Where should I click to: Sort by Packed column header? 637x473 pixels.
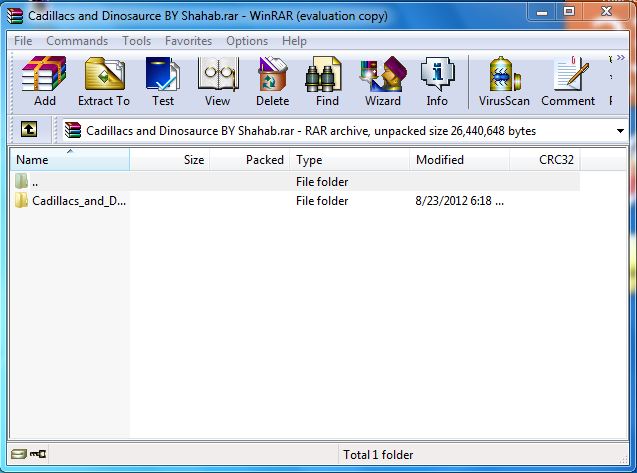pos(250,160)
